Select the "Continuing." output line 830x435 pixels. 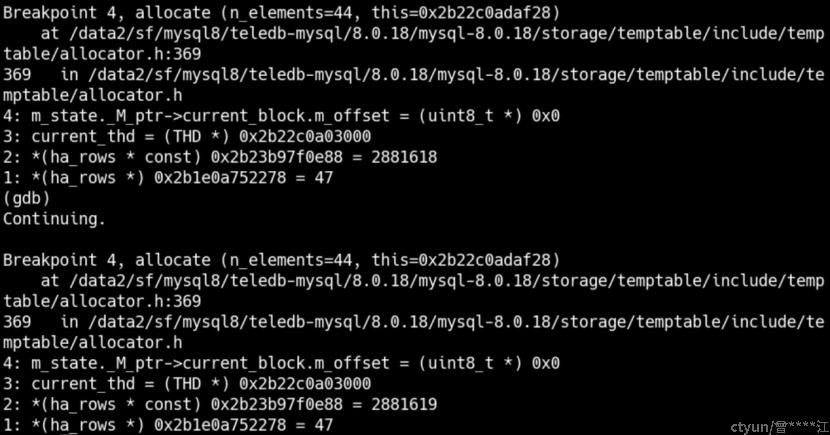(55, 219)
